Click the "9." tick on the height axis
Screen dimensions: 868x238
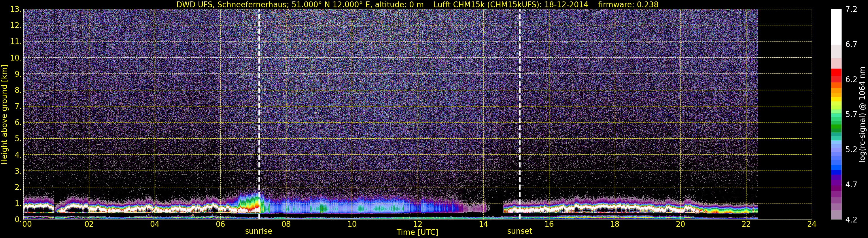(x=18, y=74)
